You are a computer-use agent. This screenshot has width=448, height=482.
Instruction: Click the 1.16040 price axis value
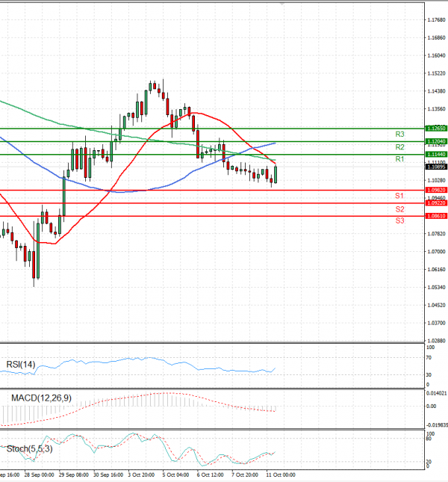(436, 55)
